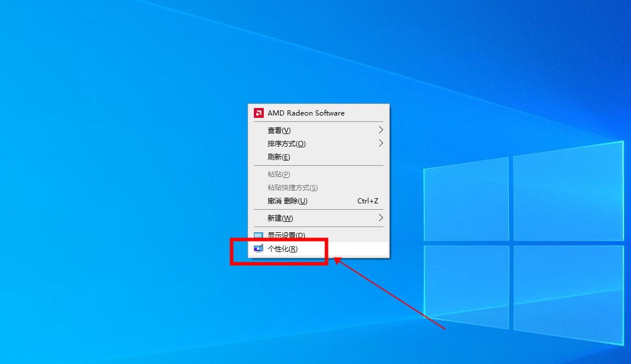Select the greyed 粘贴(P) entry
Image resolution: width=631 pixels, height=364 pixels.
coord(318,174)
